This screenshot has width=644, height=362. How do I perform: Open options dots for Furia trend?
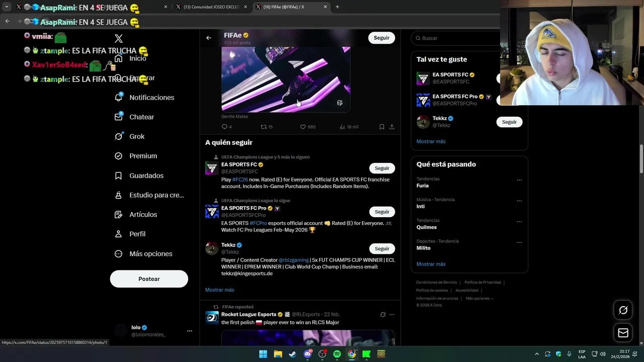point(519,180)
